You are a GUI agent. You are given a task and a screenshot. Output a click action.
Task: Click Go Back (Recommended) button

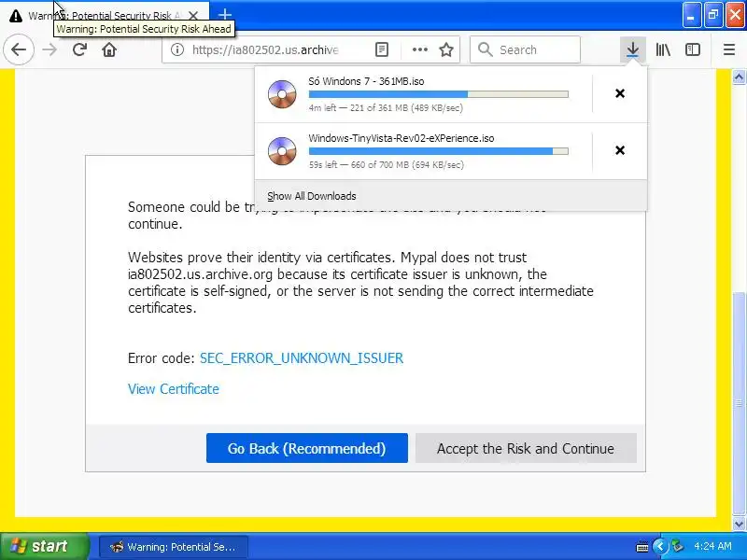pyautogui.click(x=307, y=448)
